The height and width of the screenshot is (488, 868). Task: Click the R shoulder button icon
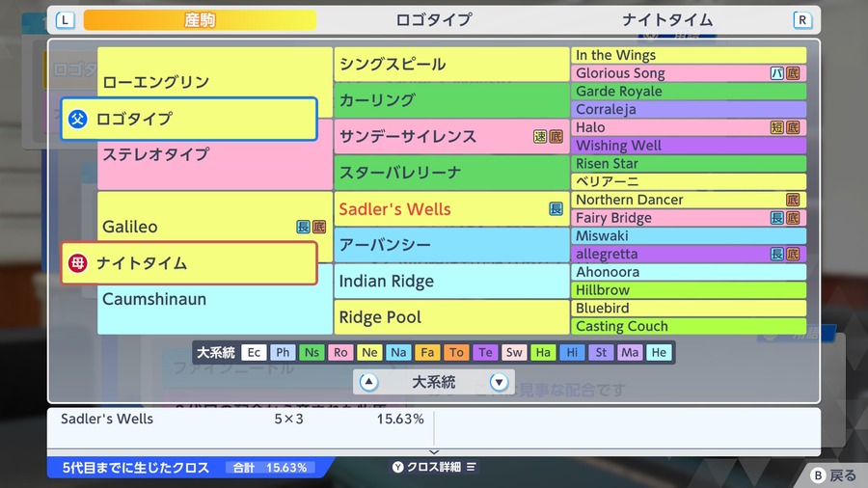click(x=802, y=20)
